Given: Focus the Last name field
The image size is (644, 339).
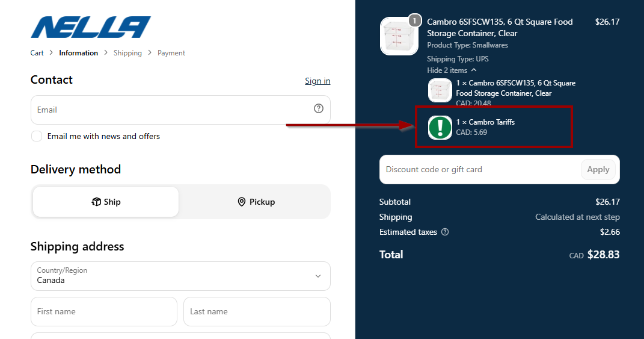Looking at the screenshot, I should (257, 311).
